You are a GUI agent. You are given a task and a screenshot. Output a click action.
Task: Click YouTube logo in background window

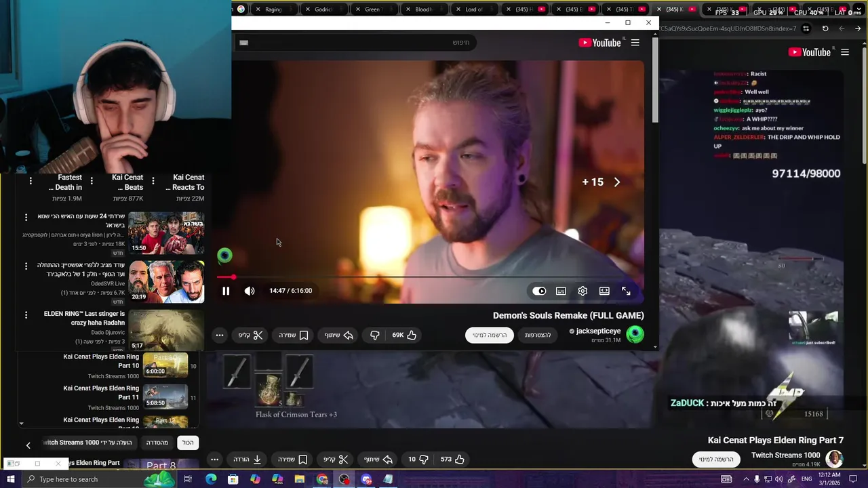[810, 52]
